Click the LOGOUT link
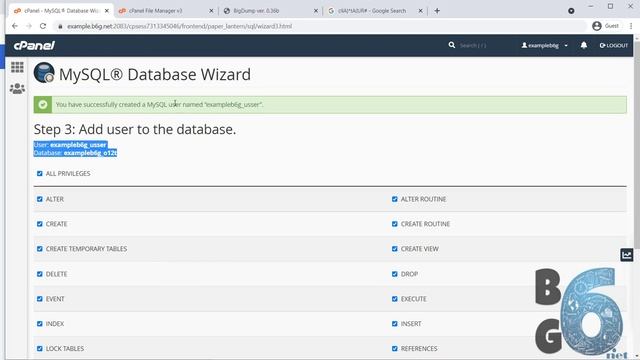640x360 pixels. [613, 45]
